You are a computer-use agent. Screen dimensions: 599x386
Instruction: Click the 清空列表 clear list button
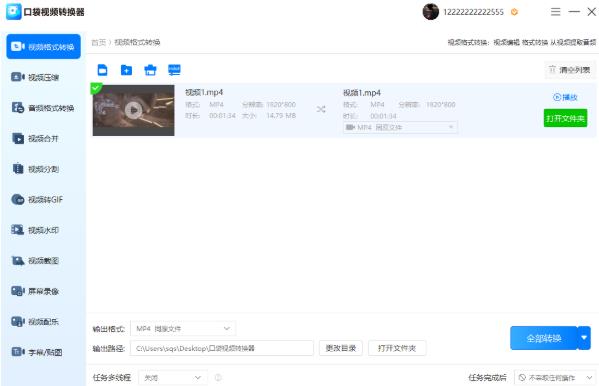tap(570, 70)
